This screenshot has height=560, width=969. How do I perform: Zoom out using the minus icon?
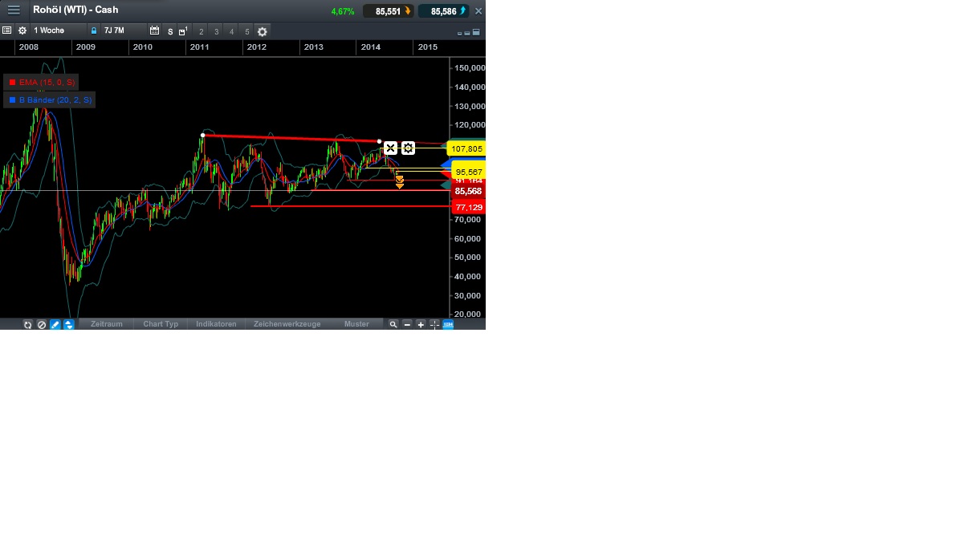tap(407, 324)
